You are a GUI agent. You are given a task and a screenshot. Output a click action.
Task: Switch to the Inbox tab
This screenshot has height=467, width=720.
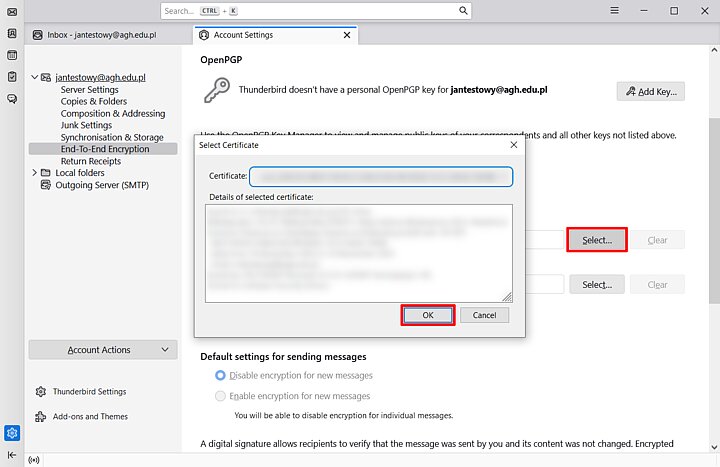[x=102, y=35]
